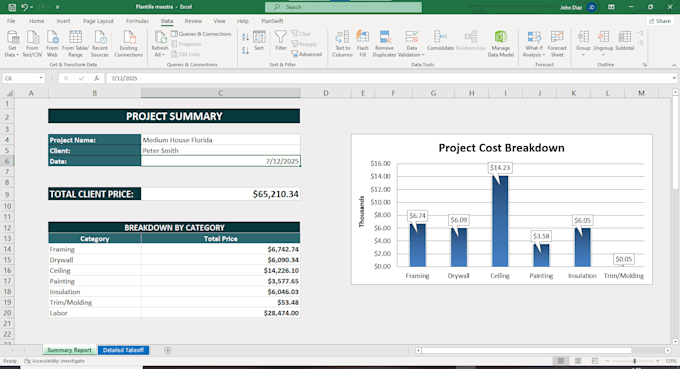Screen dimensions: 680x369
Task: Click the Undo icon
Action: [x=24, y=7]
